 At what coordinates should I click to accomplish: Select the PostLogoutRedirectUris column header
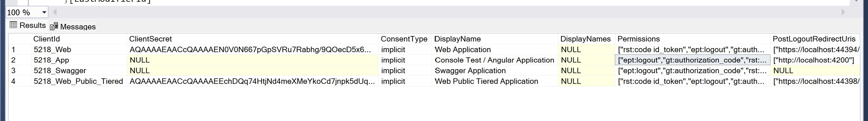pos(814,39)
